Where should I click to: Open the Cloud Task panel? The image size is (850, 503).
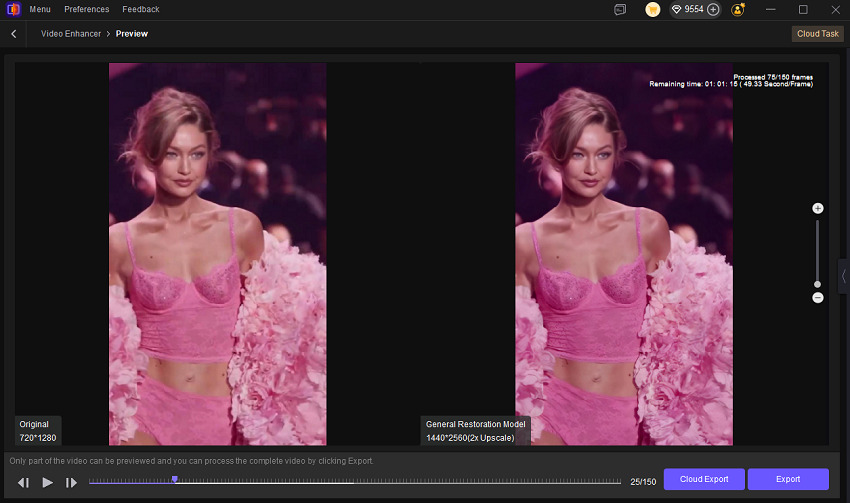pos(816,34)
